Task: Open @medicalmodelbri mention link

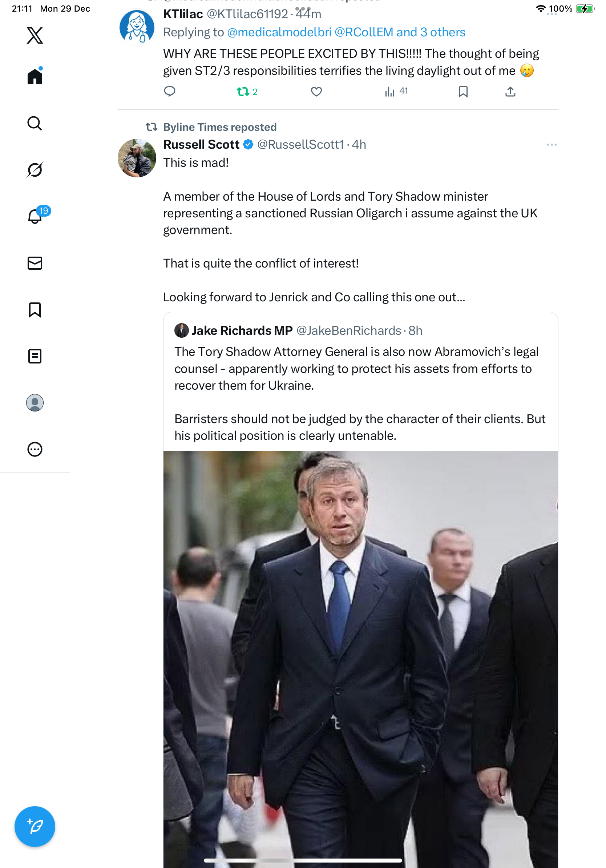Action: (x=279, y=32)
